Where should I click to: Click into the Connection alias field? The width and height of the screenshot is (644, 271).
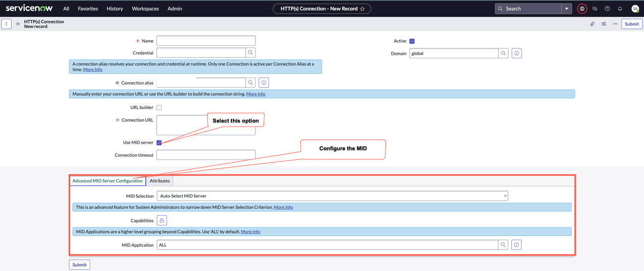pos(201,83)
